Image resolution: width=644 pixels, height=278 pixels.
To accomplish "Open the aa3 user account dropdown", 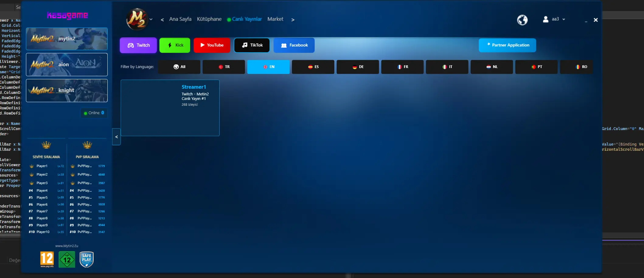I will (554, 19).
